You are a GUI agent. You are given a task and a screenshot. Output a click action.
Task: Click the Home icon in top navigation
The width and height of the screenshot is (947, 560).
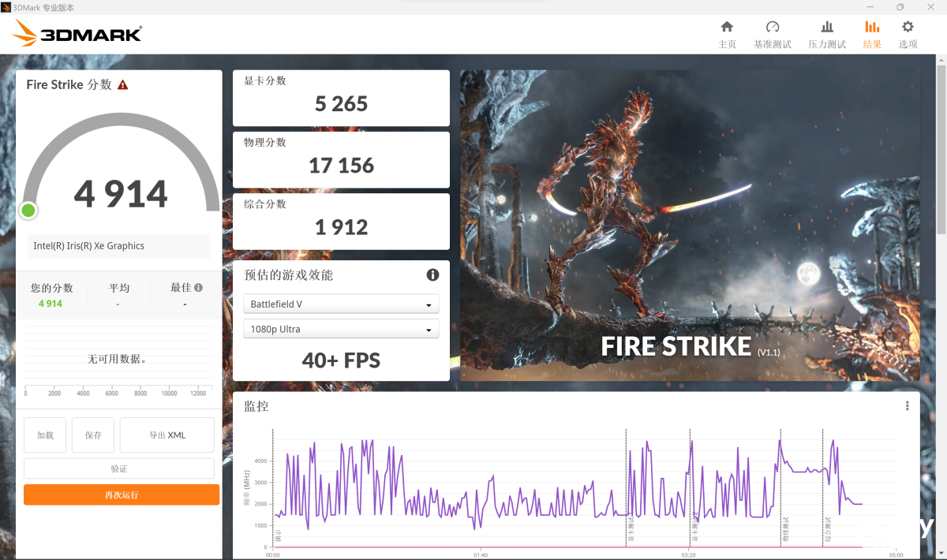pos(727,27)
